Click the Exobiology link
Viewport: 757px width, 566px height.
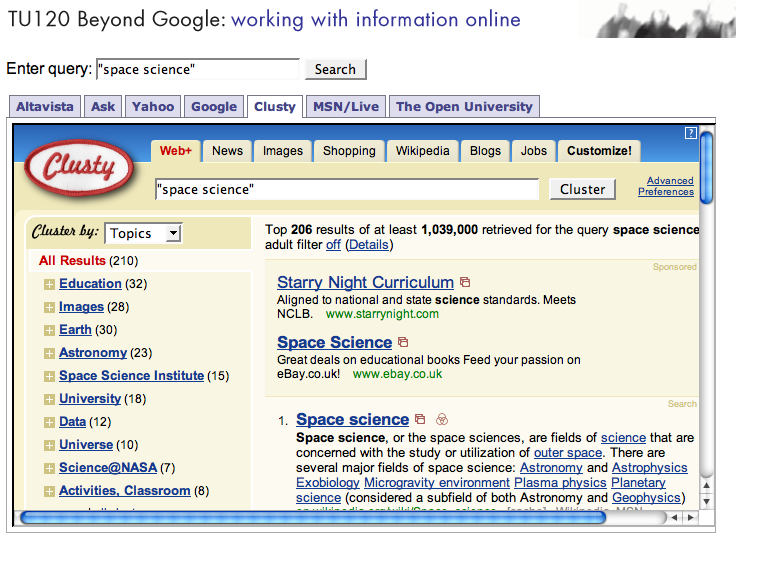[x=328, y=483]
